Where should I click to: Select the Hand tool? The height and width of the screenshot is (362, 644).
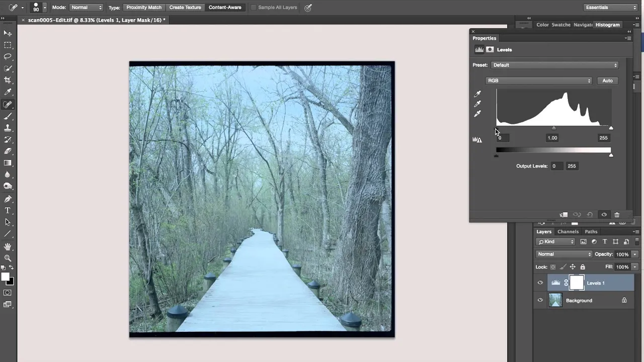click(x=8, y=246)
